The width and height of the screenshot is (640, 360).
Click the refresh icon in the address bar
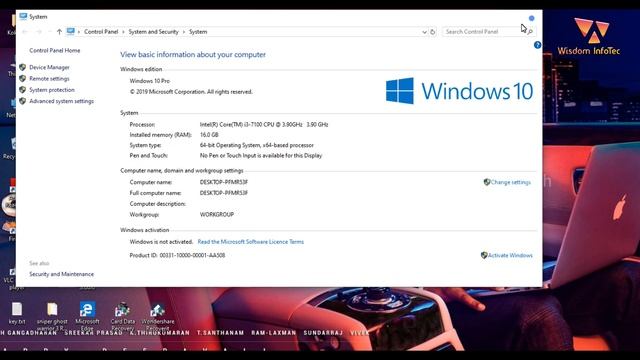pos(433,32)
